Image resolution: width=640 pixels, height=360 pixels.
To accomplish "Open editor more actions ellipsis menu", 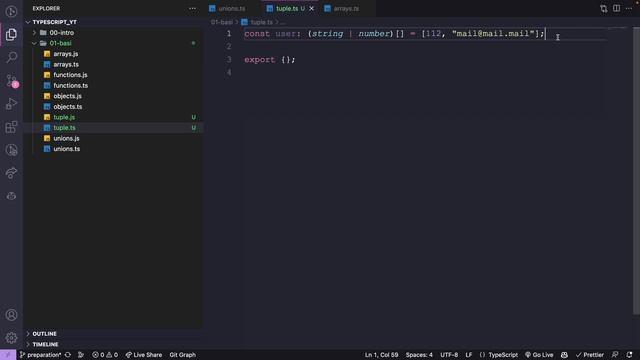I will click(x=629, y=9).
